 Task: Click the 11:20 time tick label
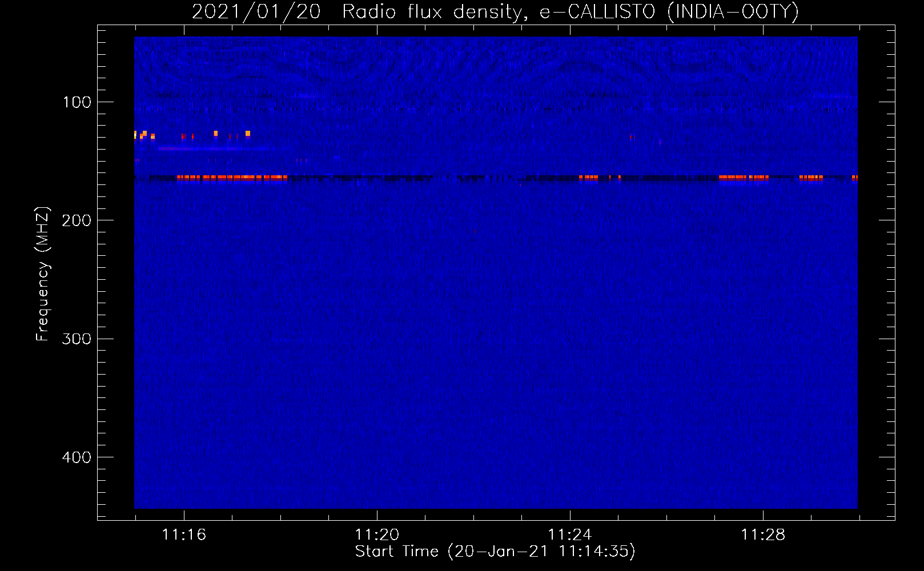(x=377, y=535)
